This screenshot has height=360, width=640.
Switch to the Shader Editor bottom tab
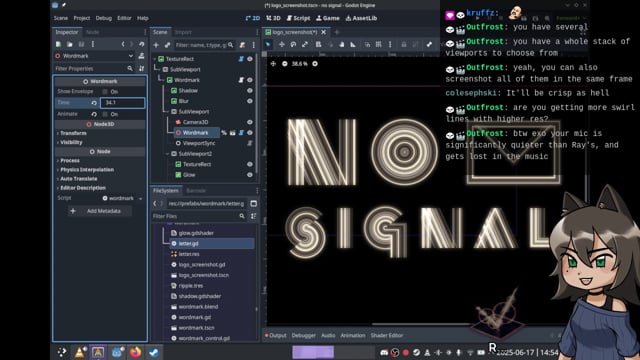pos(387,336)
